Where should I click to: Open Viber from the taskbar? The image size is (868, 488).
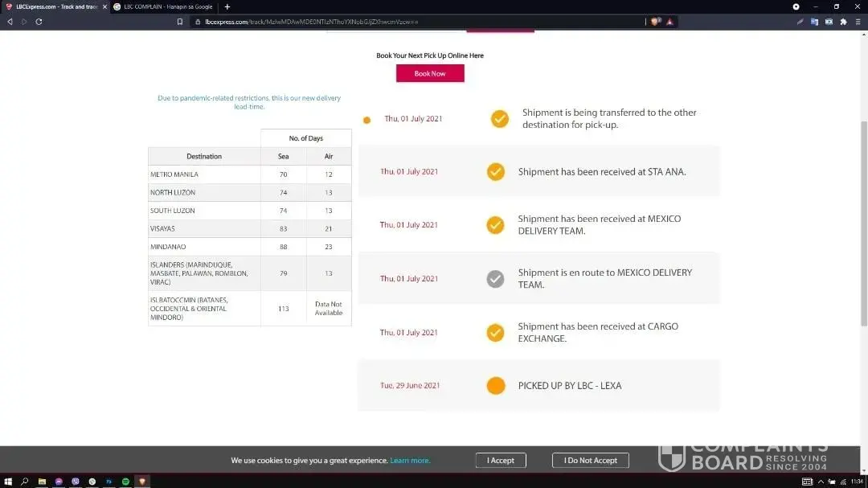tap(76, 482)
